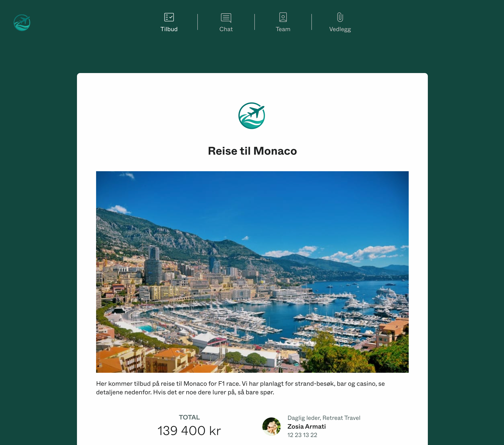Viewport: 504px width, 445px height.
Task: Go to the Vedlegg tab label
Action: point(340,29)
